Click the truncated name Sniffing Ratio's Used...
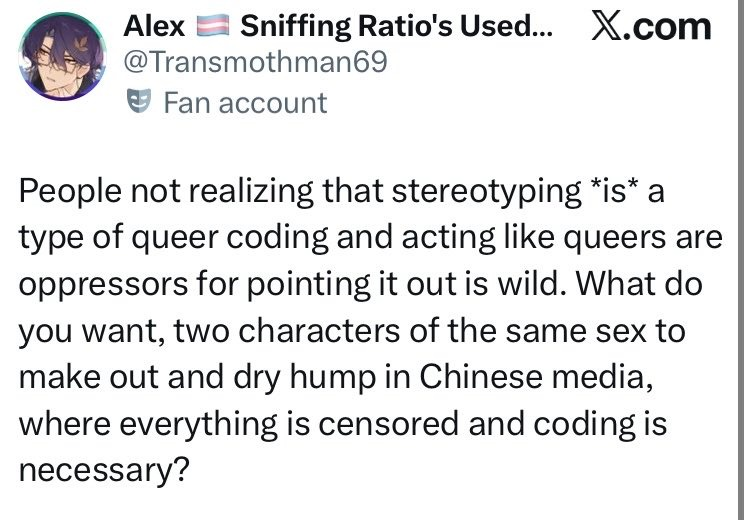749x520 pixels. click(x=396, y=26)
